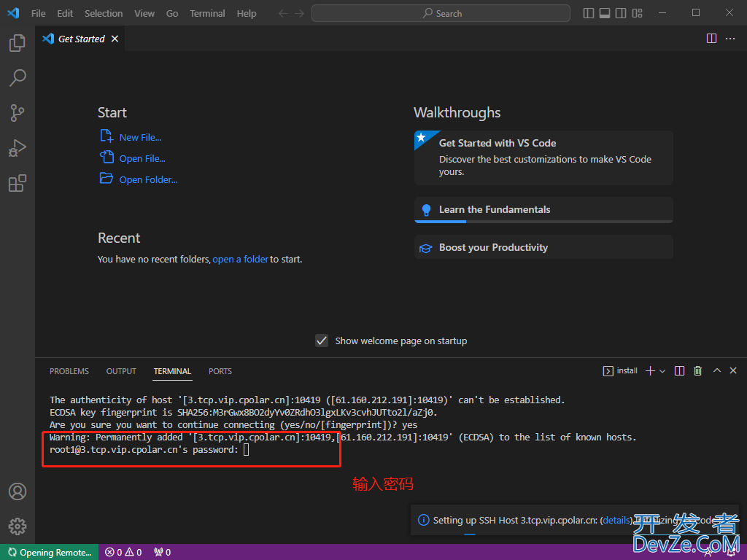Switch to the PROBLEMS panel tab
Image resolution: width=747 pixels, height=560 pixels.
click(x=69, y=371)
